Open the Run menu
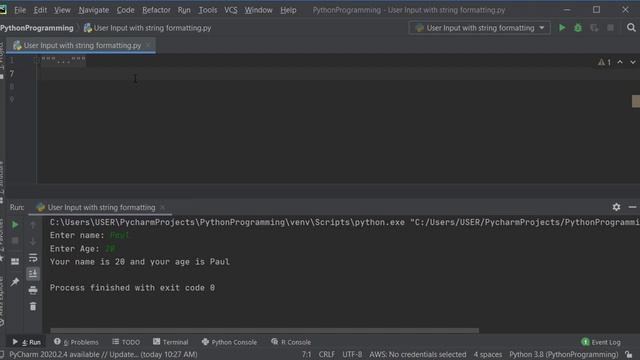 point(184,10)
